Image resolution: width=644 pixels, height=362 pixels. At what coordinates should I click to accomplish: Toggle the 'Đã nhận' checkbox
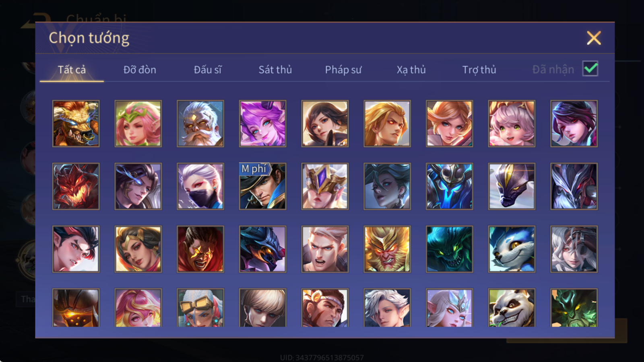tap(590, 69)
